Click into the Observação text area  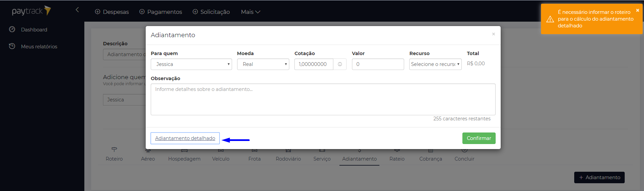tap(323, 99)
